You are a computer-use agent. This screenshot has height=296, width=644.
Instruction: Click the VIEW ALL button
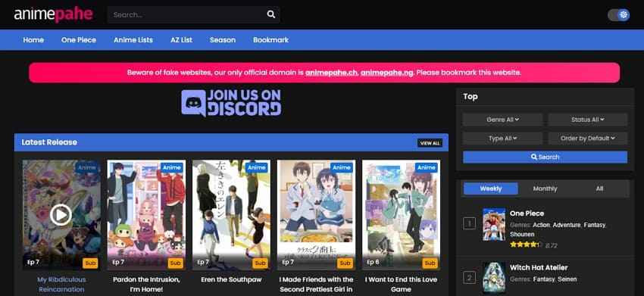pos(430,143)
